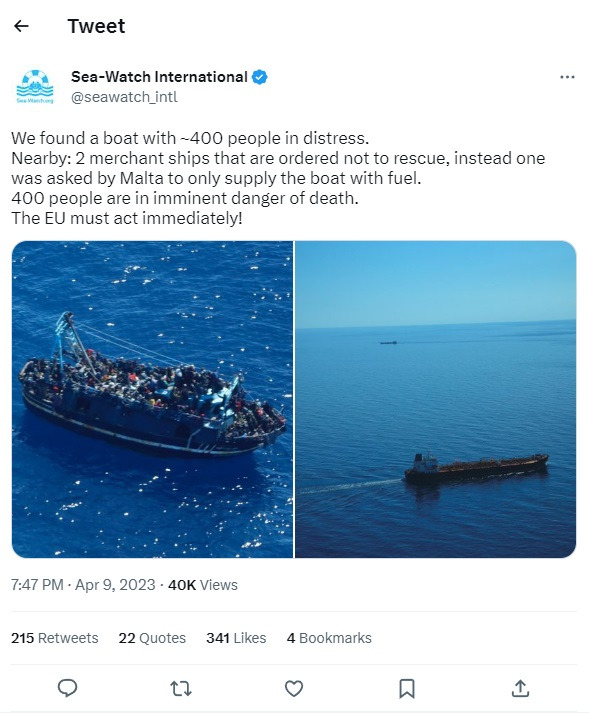The width and height of the screenshot is (589, 713).
Task: Open the 4 Bookmarks count
Action: click(329, 638)
